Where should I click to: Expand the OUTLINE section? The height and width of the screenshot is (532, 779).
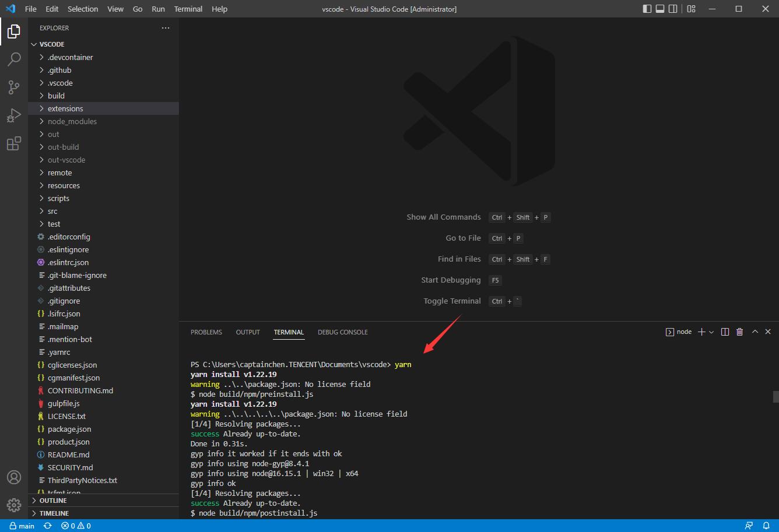coord(103,501)
